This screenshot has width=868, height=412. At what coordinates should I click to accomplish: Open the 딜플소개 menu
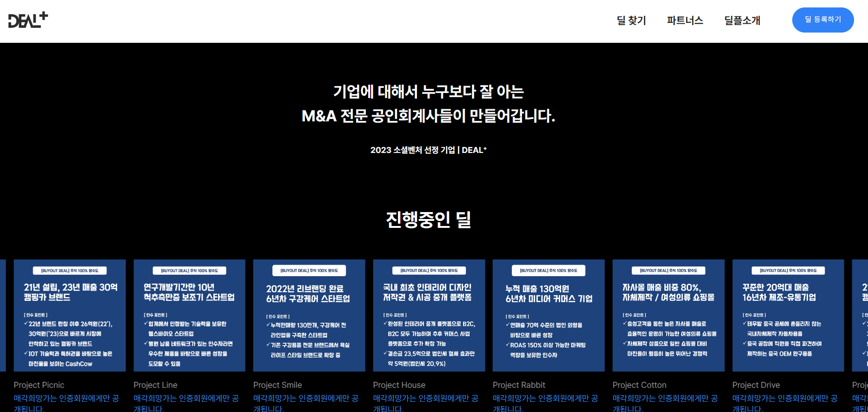(742, 20)
